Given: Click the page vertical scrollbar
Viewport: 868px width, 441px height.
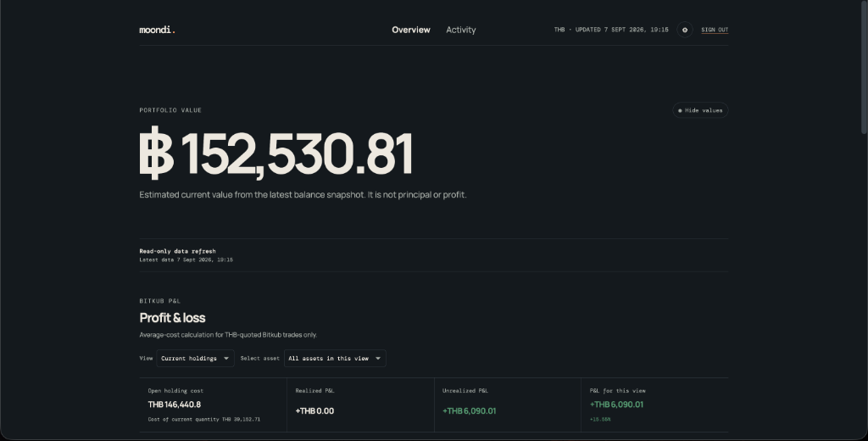Looking at the screenshot, I should tap(864, 66).
